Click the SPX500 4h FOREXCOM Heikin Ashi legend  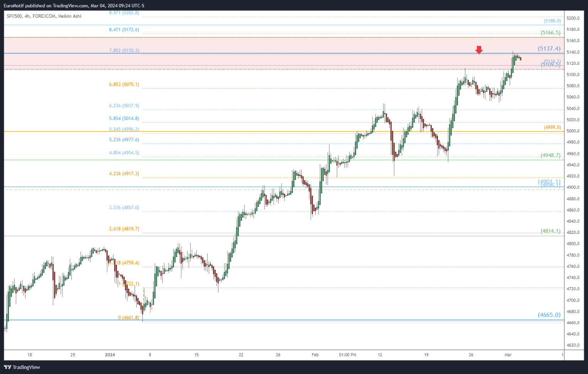click(44, 16)
